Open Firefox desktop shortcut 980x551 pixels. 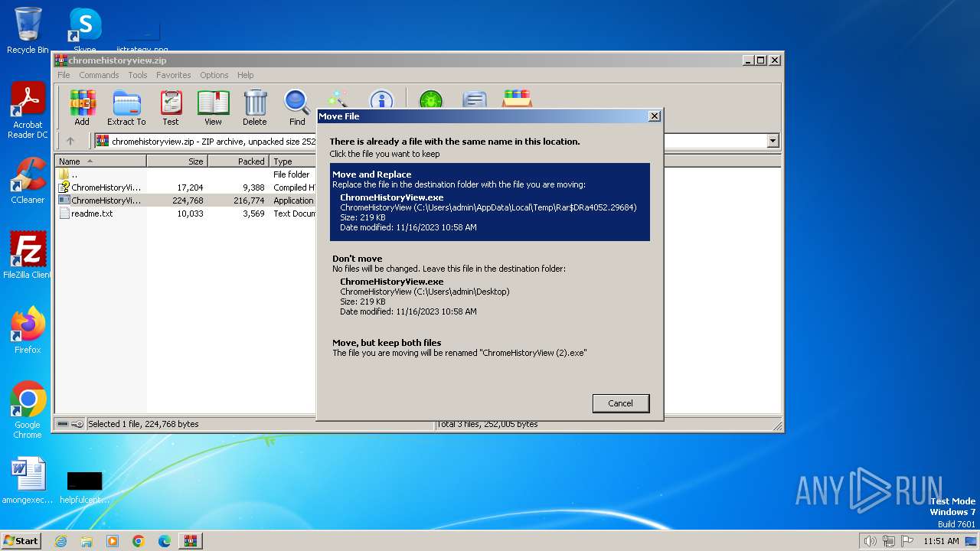[x=28, y=331]
